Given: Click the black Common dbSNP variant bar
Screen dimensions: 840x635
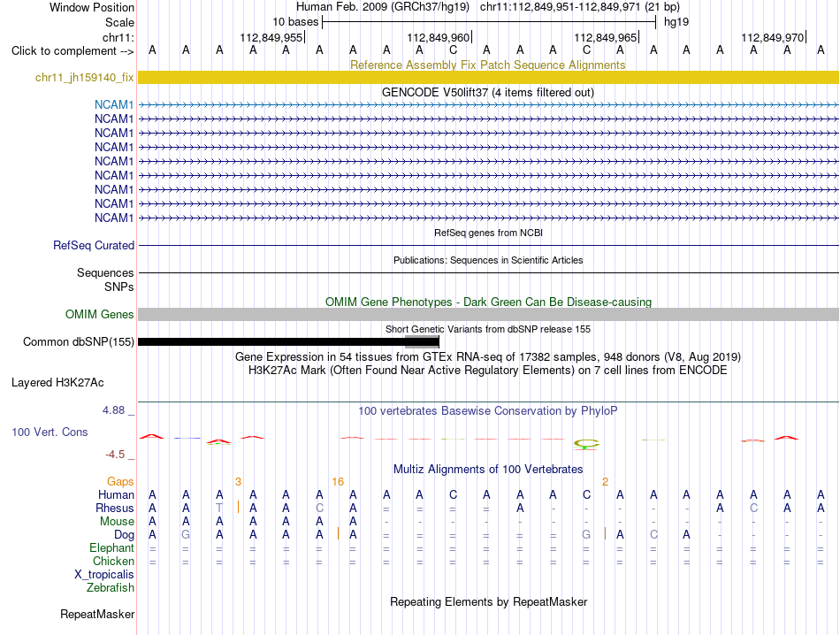Looking at the screenshot, I should click(288, 342).
